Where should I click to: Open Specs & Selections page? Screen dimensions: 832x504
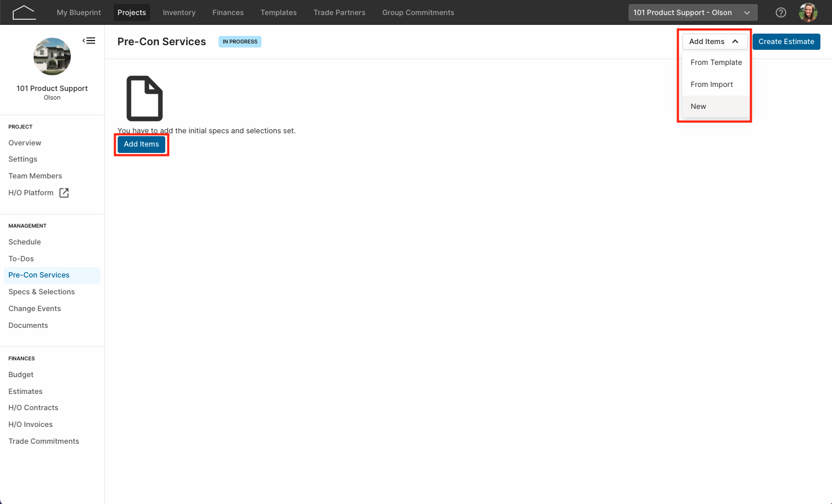coord(42,292)
